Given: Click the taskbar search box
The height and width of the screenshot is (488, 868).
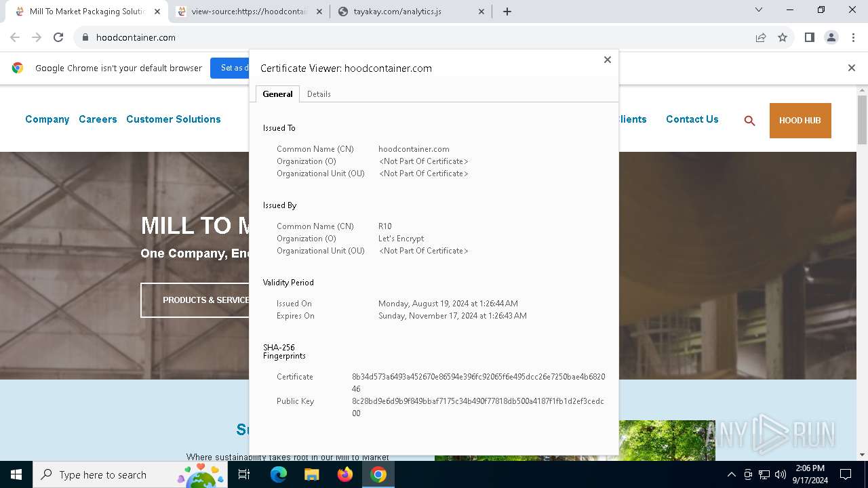Looking at the screenshot, I should pyautogui.click(x=131, y=474).
